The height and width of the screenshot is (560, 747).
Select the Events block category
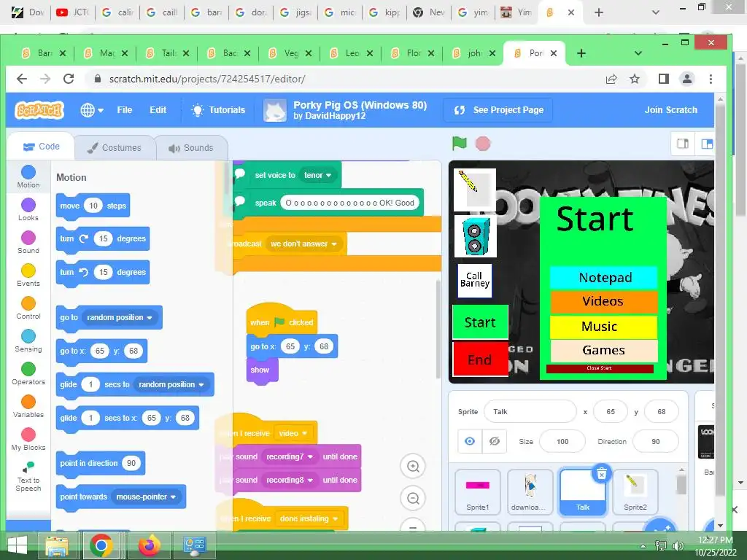tap(28, 275)
